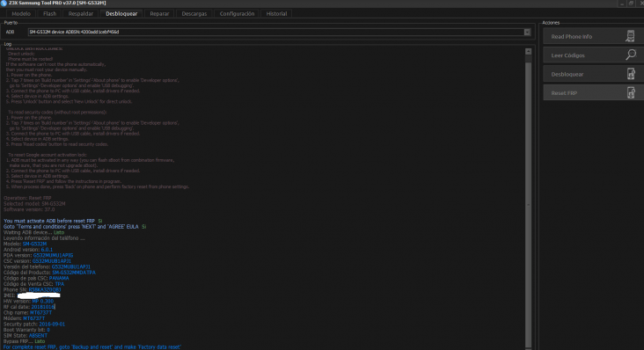The height and width of the screenshot is (350, 644).
Task: Select the Desbloquear tab
Action: coord(121,13)
